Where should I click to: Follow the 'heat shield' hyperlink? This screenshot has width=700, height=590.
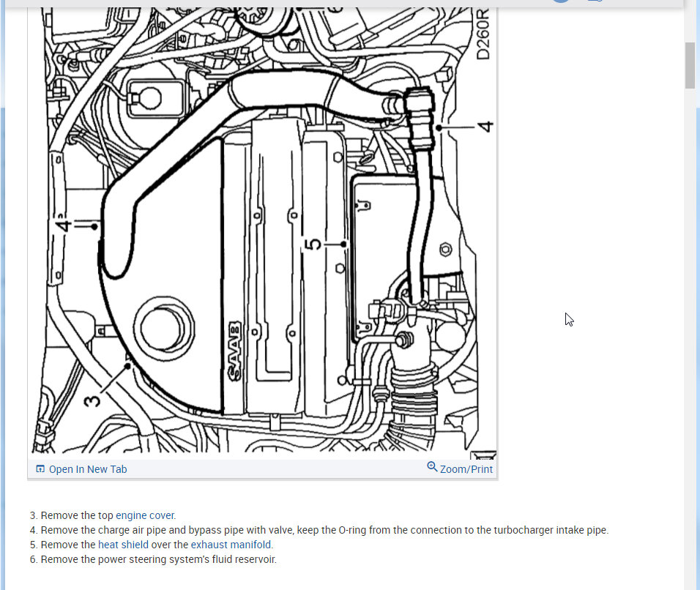pos(123,545)
